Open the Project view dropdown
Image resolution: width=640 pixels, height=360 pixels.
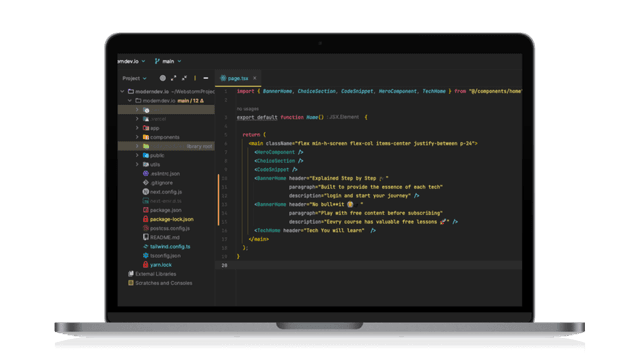(134, 78)
